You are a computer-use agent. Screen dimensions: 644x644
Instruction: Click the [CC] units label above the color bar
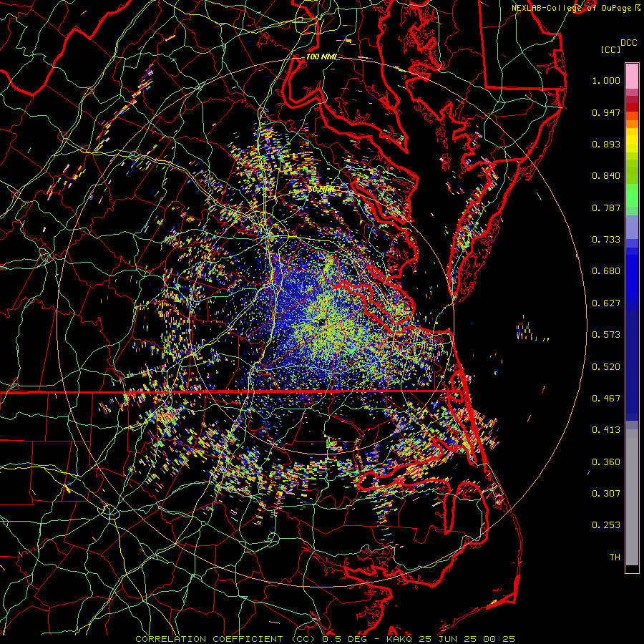click(x=610, y=49)
